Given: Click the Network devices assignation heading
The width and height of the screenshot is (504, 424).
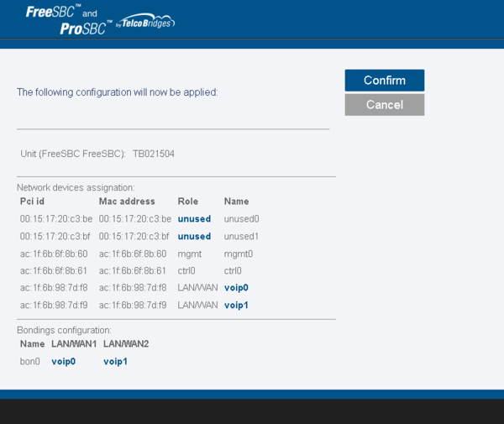Looking at the screenshot, I should pyautogui.click(x=76, y=187).
